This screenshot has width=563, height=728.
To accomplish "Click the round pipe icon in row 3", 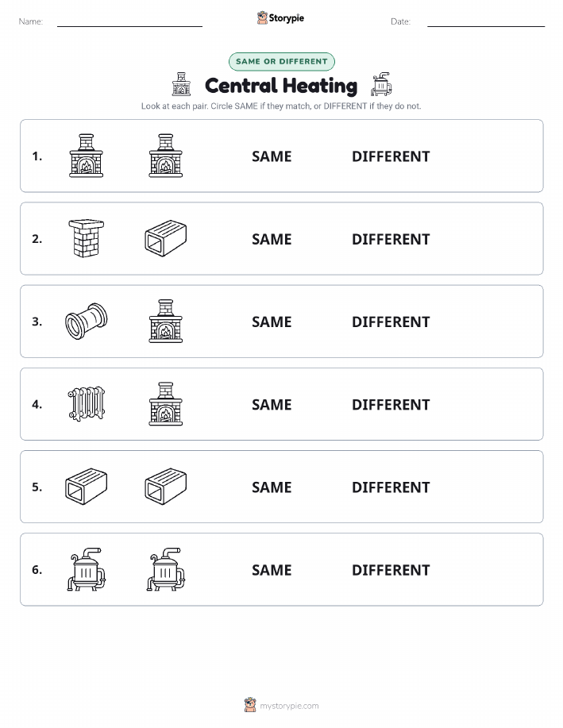I will [87, 322].
